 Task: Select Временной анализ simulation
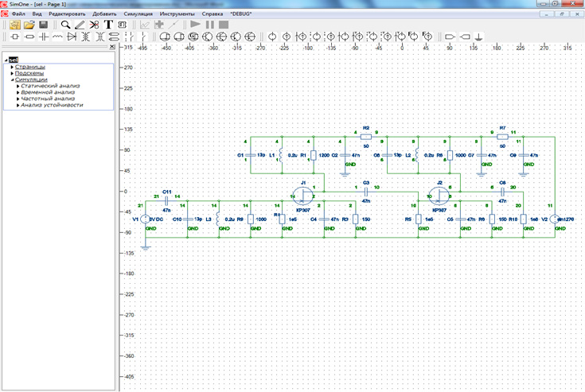[48, 92]
